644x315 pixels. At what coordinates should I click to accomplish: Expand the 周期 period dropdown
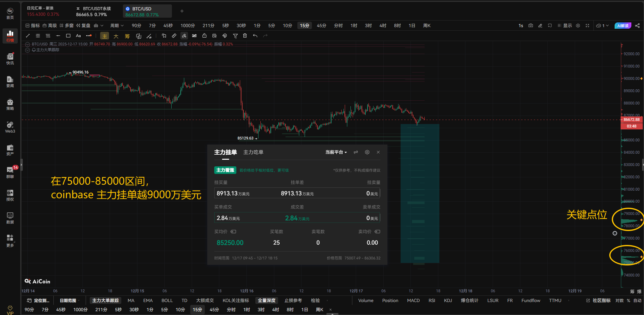[117, 26]
